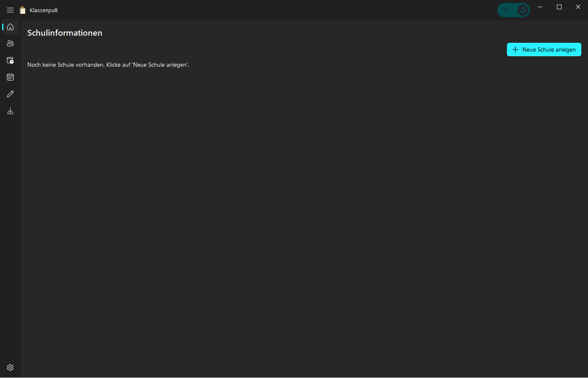
Task: Open the students people icon page
Action: click(10, 44)
